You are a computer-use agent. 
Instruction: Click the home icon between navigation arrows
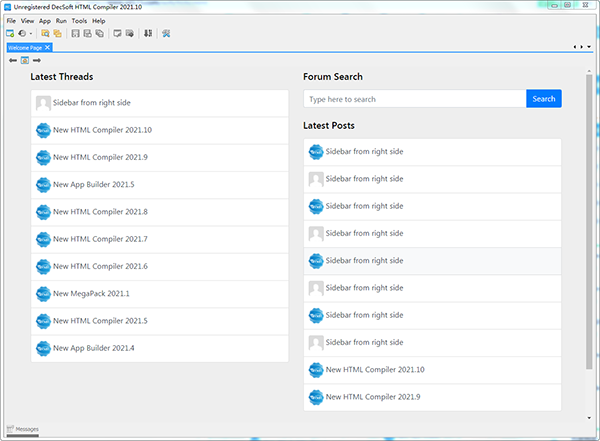25,60
